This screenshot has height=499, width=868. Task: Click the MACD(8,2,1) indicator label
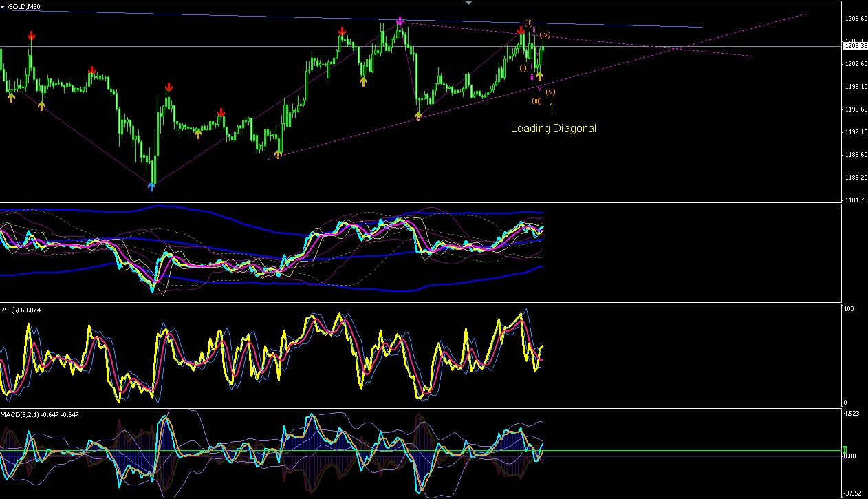click(x=39, y=415)
